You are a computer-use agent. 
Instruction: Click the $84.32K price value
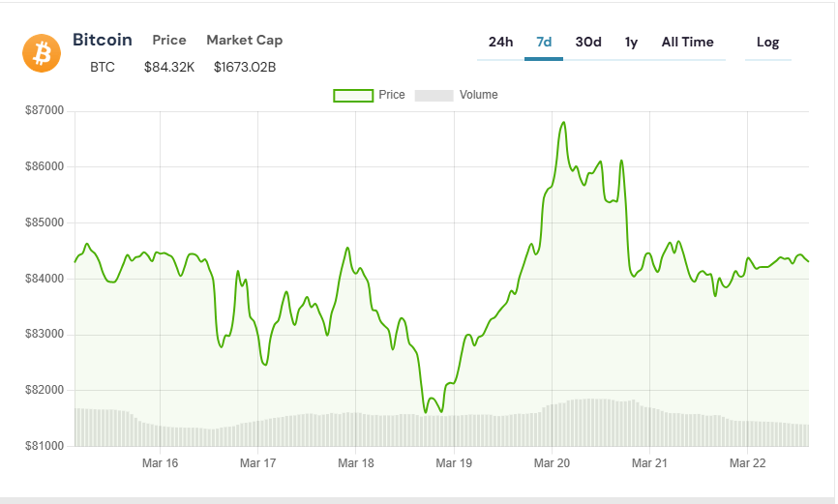169,68
